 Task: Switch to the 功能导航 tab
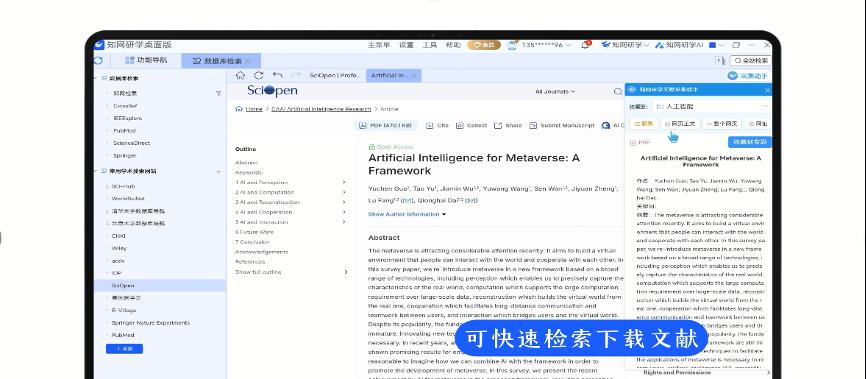click(146, 60)
